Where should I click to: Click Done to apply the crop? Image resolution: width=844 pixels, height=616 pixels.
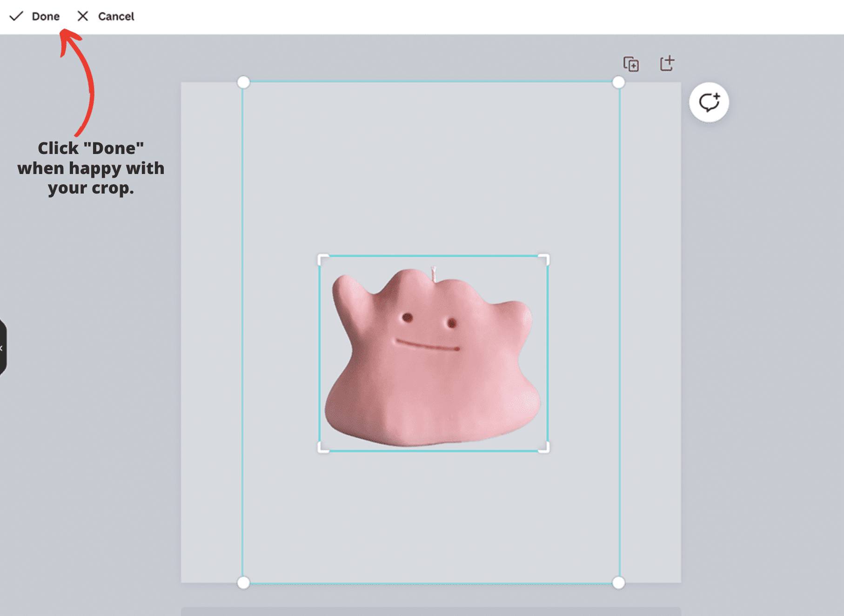pos(35,16)
